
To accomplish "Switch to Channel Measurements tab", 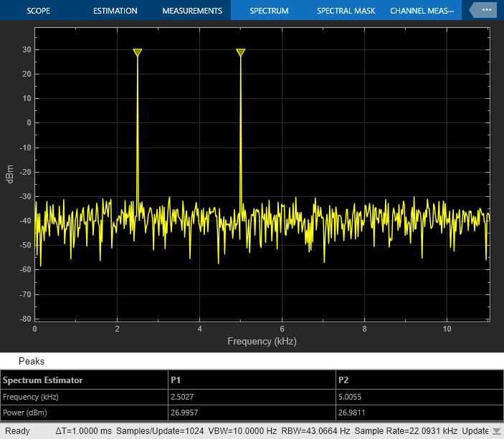I will (x=422, y=11).
